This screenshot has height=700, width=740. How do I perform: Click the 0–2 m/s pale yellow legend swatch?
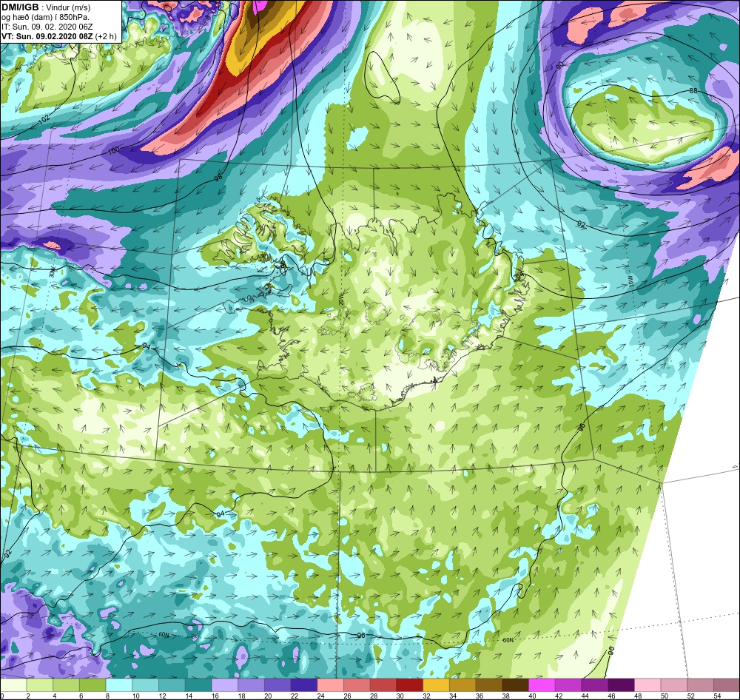13,686
